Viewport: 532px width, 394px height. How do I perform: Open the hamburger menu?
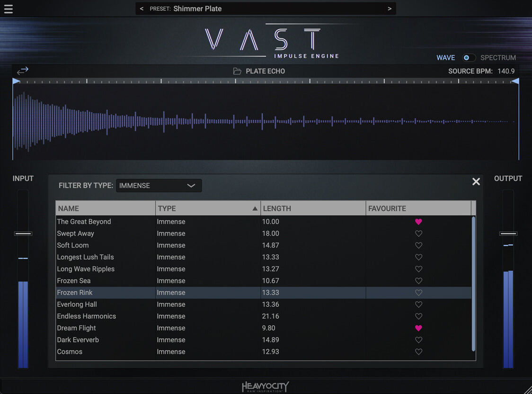coord(8,9)
